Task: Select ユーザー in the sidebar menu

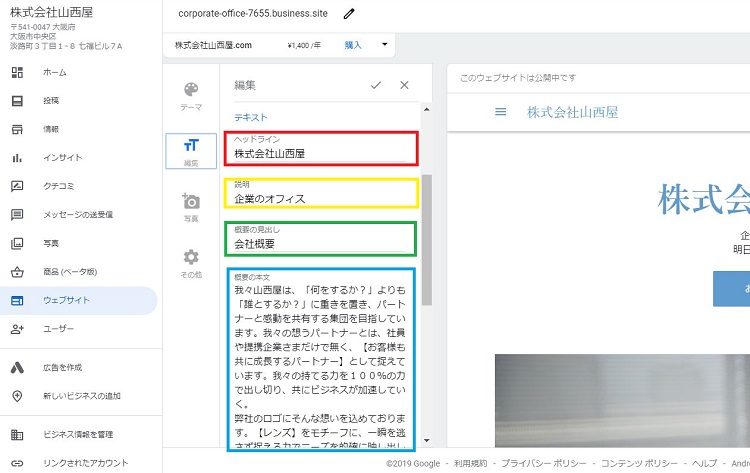Action: coord(58,329)
